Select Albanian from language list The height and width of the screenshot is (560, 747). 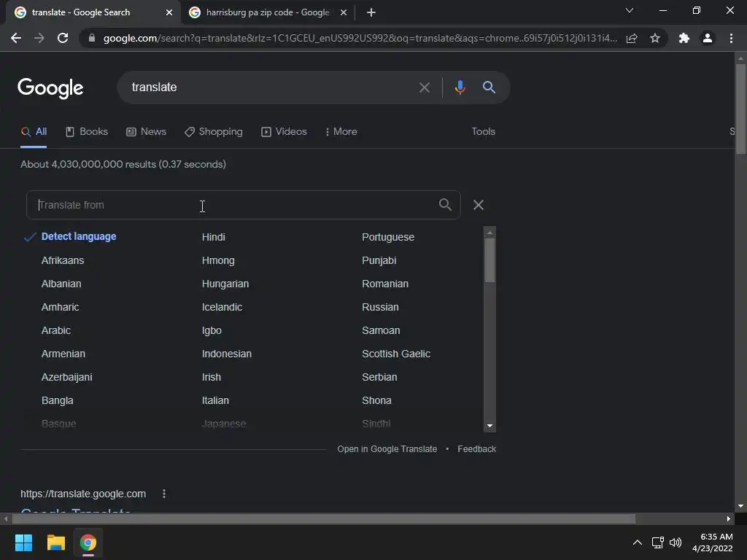tap(61, 284)
